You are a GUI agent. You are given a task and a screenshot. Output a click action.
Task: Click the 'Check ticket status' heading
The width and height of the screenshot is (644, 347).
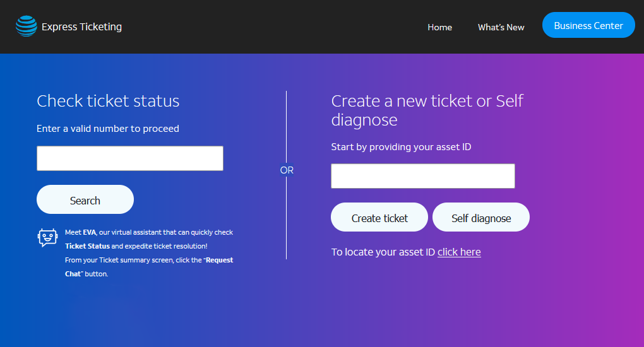pyautogui.click(x=108, y=100)
